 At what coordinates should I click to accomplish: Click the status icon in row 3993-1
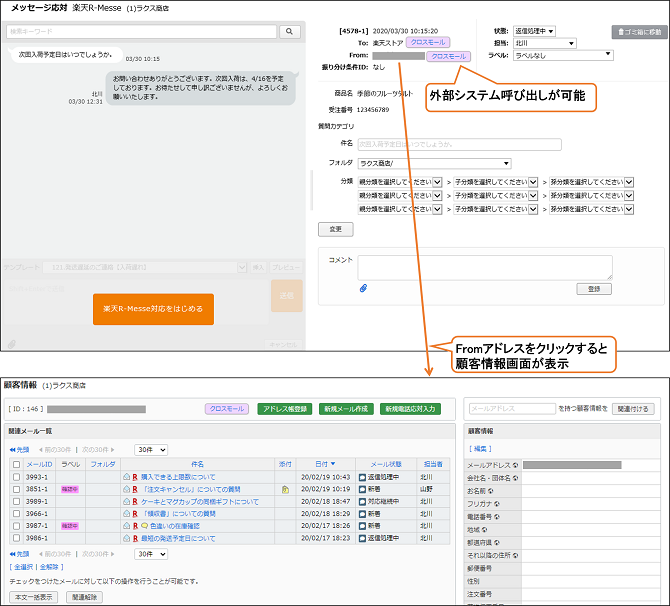point(362,477)
